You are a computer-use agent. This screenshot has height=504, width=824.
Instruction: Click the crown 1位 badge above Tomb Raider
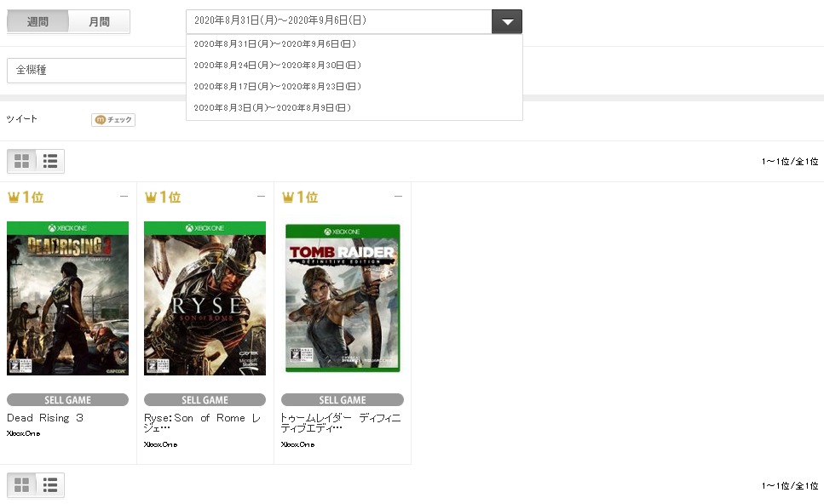click(x=300, y=198)
